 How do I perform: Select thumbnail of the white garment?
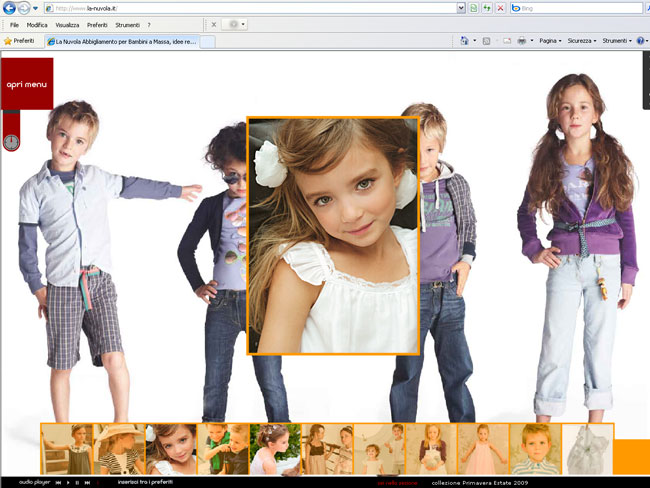pos(587,449)
